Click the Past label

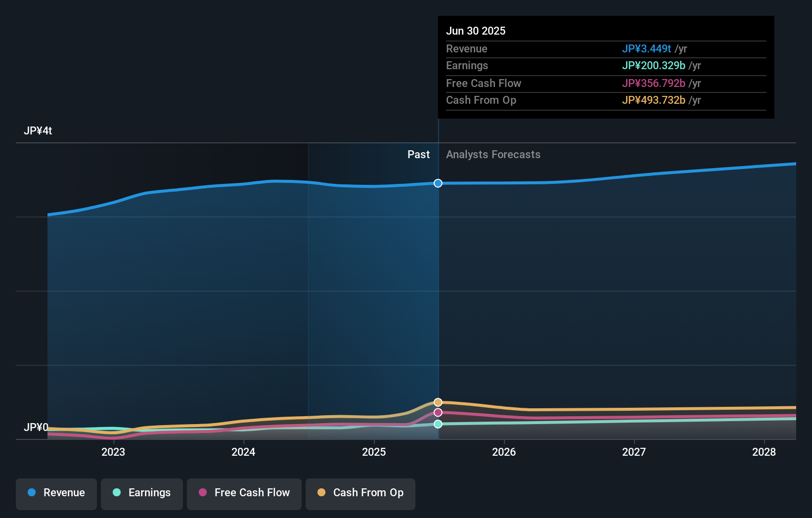418,155
